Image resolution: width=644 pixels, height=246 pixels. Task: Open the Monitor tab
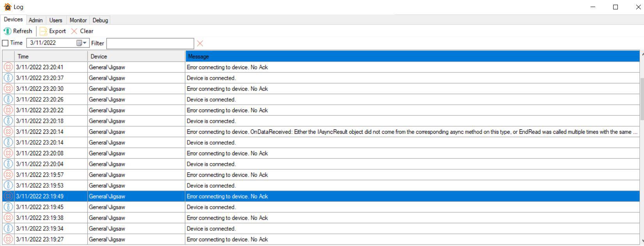click(78, 20)
